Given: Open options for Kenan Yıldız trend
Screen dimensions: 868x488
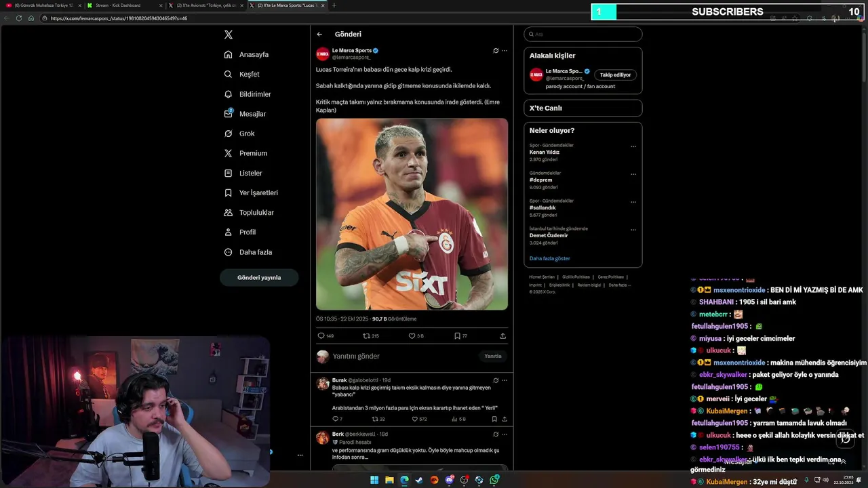Looking at the screenshot, I should pos(633,146).
